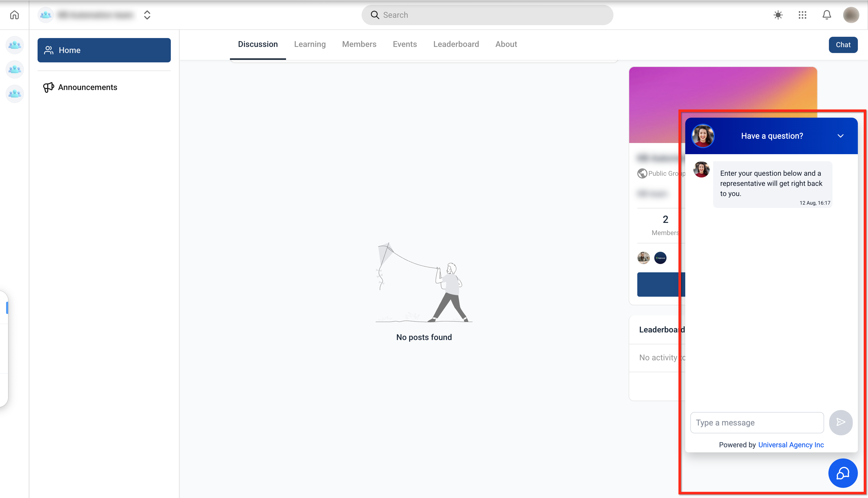868x498 pixels.
Task: Toggle the light/dark theme sun icon
Action: tap(778, 15)
